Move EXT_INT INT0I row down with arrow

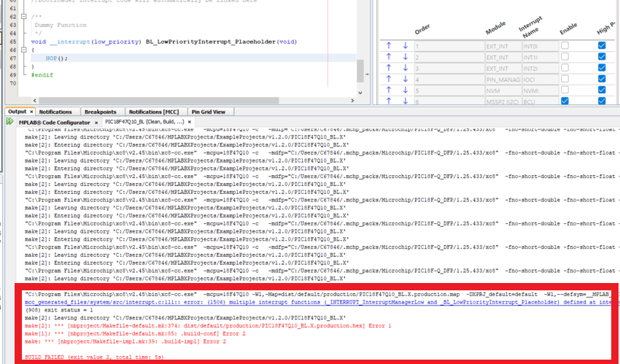[x=406, y=46]
